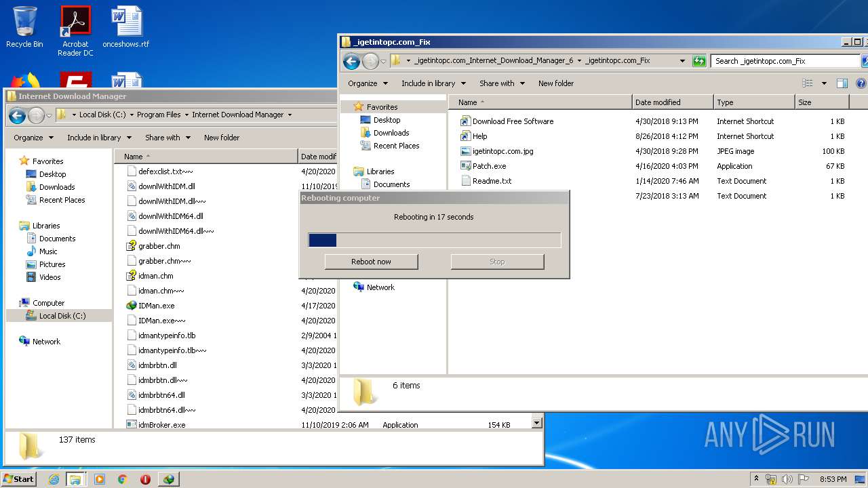Select onceshows.rtf desktop file
868x488 pixels.
click(x=126, y=27)
